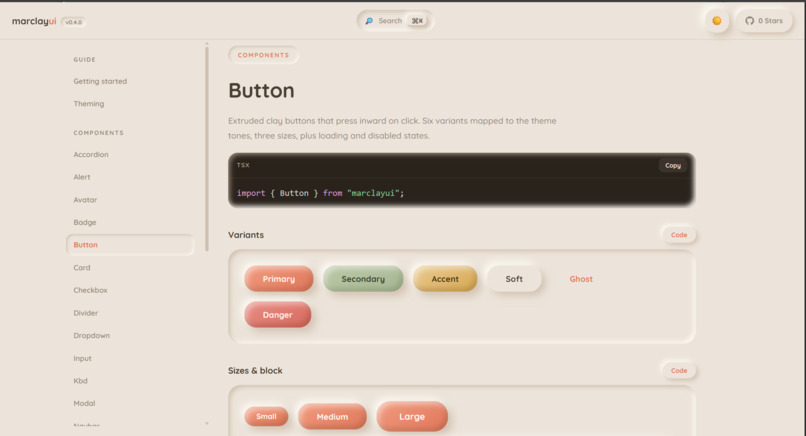806x436 pixels.
Task: Select Button in the sidebar
Action: click(x=130, y=245)
